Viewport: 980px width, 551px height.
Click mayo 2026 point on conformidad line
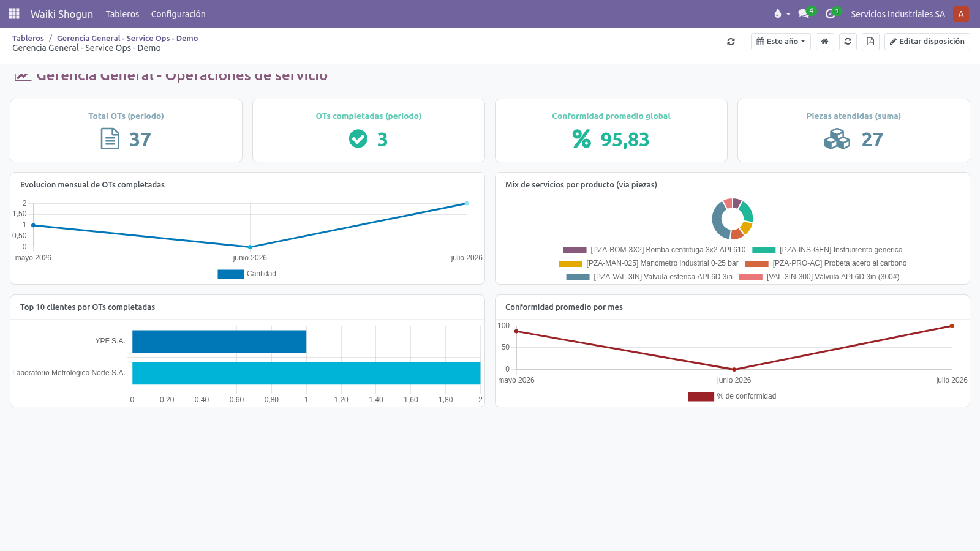tap(516, 332)
